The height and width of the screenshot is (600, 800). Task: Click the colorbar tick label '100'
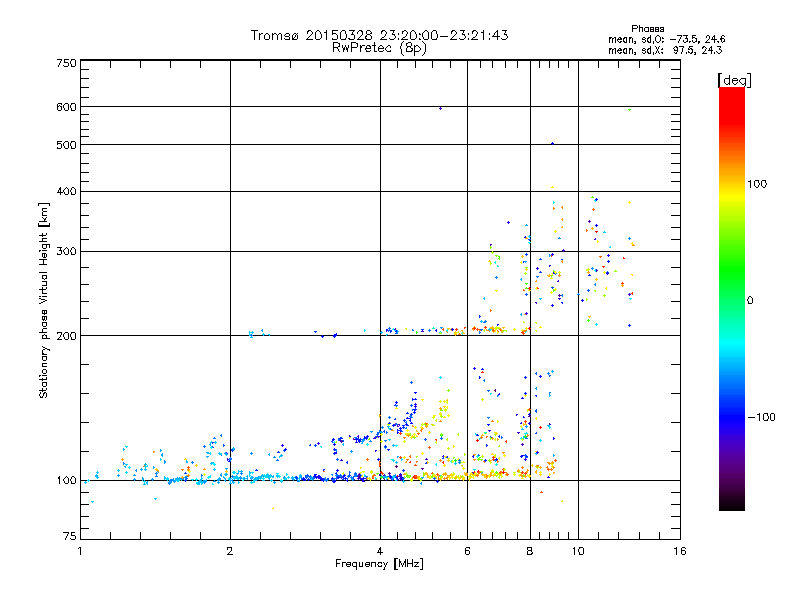(x=757, y=184)
